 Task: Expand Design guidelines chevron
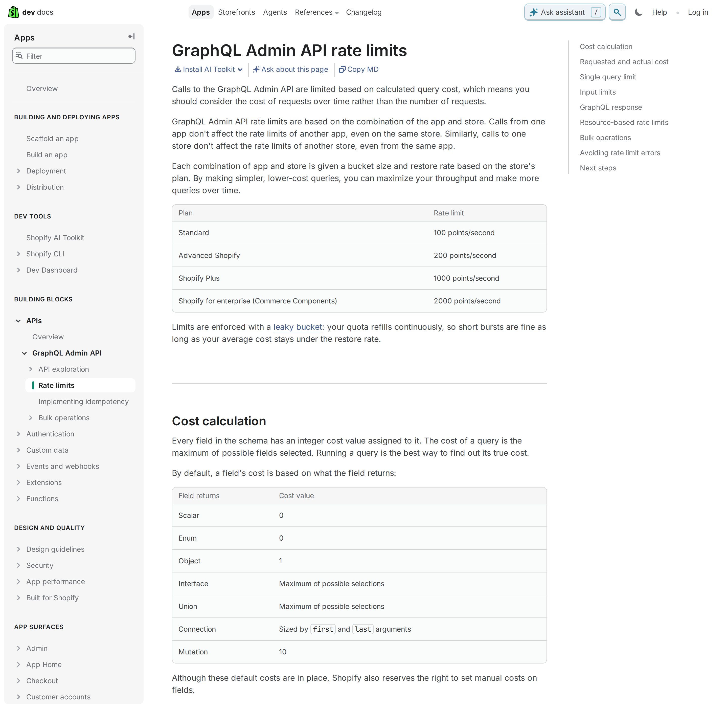coord(19,549)
